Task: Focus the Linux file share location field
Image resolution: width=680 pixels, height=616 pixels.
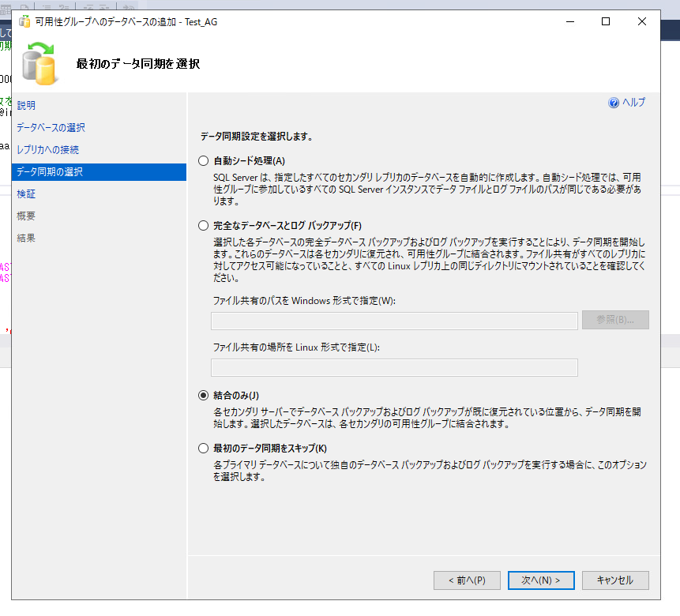Action: pyautogui.click(x=394, y=367)
